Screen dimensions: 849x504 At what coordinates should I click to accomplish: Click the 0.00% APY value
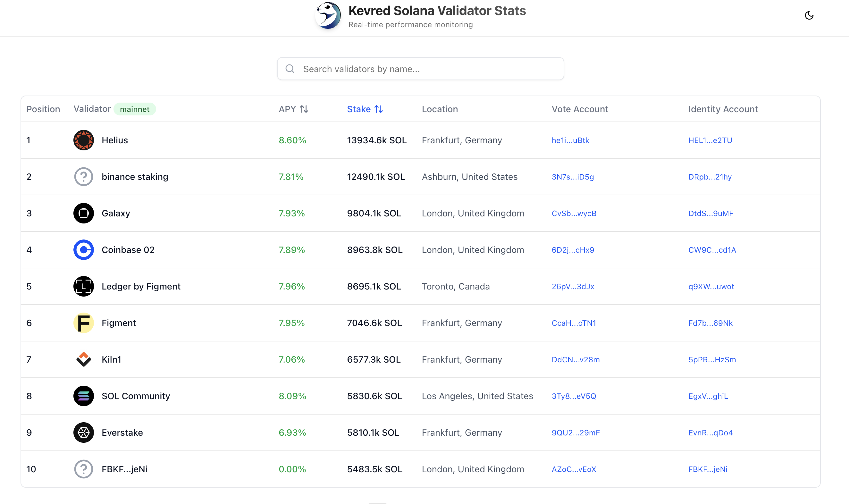pyautogui.click(x=292, y=469)
